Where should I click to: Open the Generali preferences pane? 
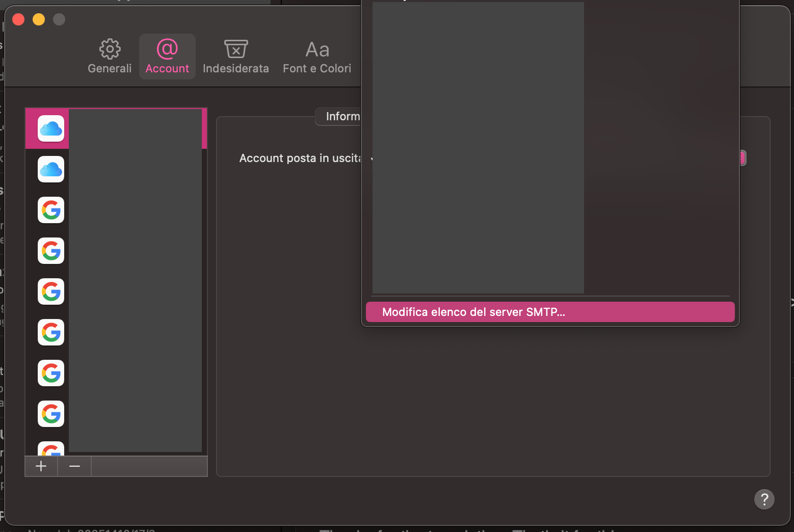(x=109, y=56)
